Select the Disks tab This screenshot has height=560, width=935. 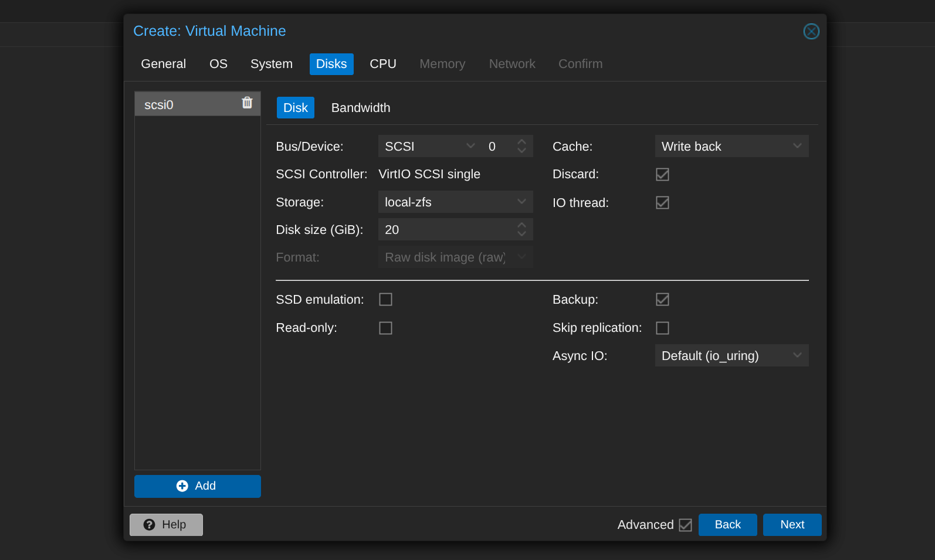tap(331, 64)
